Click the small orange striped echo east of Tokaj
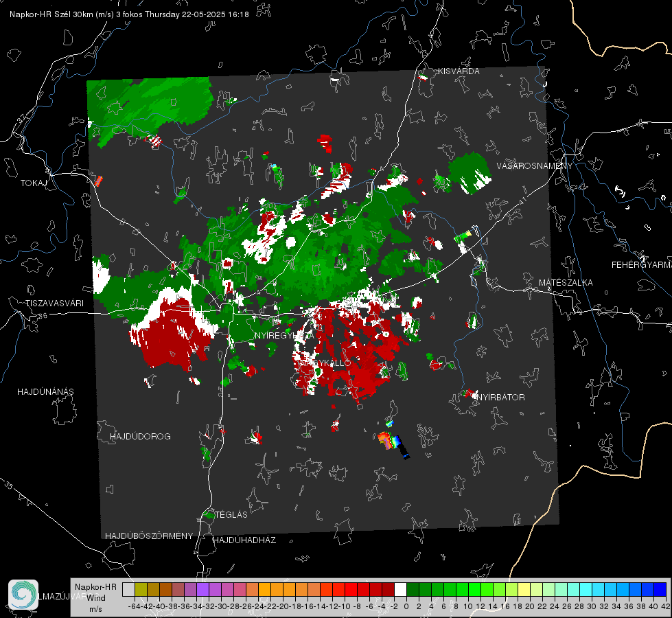672x618 pixels. pyautogui.click(x=99, y=181)
